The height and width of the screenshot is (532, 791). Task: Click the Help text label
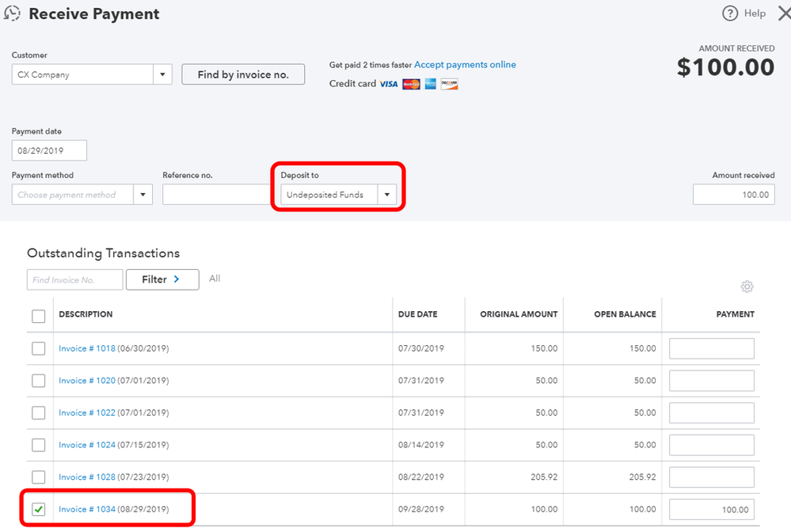(755, 13)
